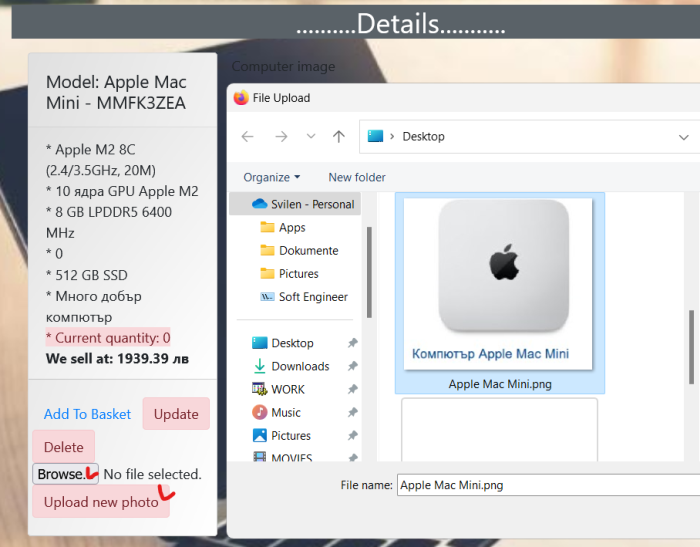Click the Model: Apple Mac Mini heading
This screenshot has height=547, width=700.
click(x=117, y=92)
